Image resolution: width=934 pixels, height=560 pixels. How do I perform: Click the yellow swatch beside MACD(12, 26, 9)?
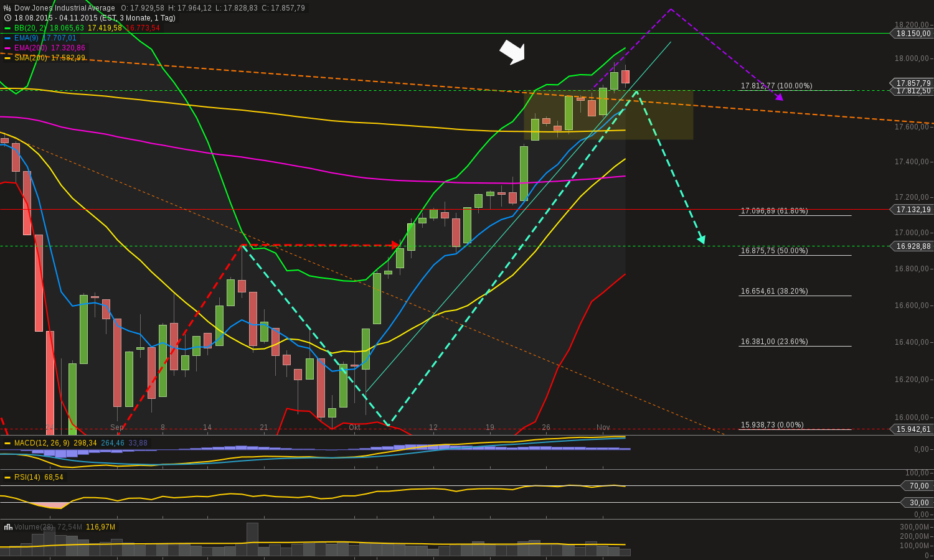pos(7,443)
